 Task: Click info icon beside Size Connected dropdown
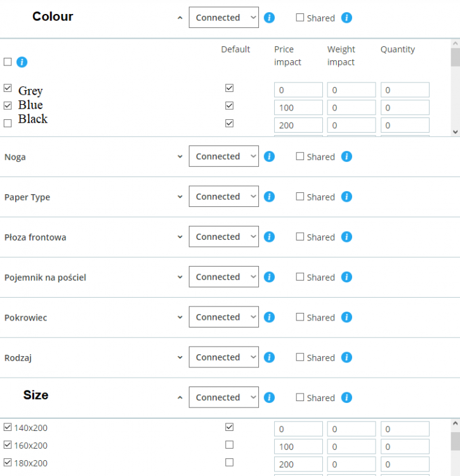pos(269,397)
